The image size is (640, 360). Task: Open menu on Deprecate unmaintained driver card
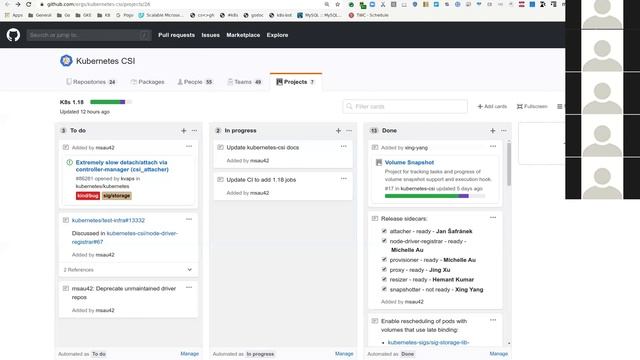[189, 287]
